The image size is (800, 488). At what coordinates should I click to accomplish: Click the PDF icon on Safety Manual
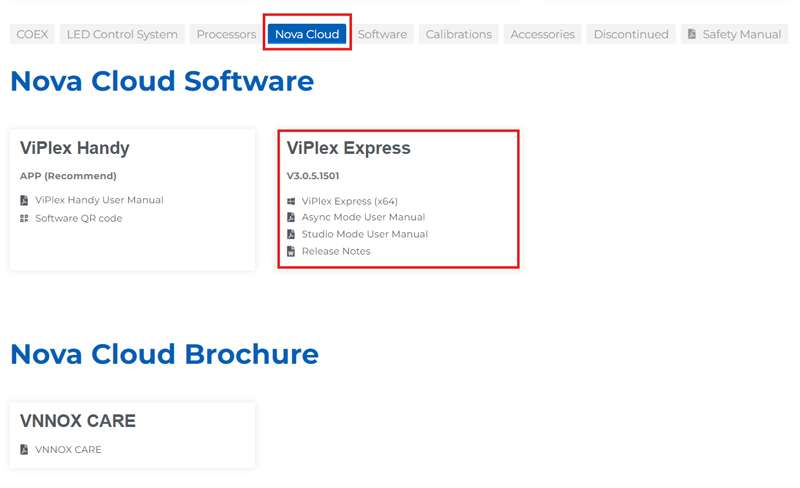(692, 34)
